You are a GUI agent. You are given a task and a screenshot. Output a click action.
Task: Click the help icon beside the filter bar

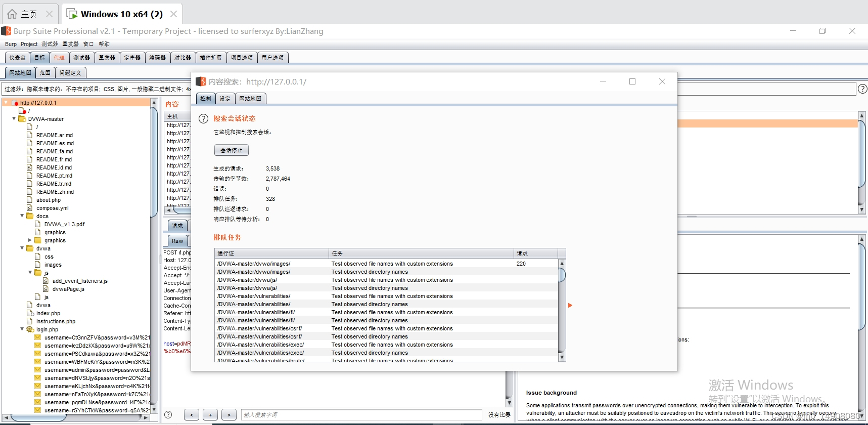pyautogui.click(x=863, y=89)
